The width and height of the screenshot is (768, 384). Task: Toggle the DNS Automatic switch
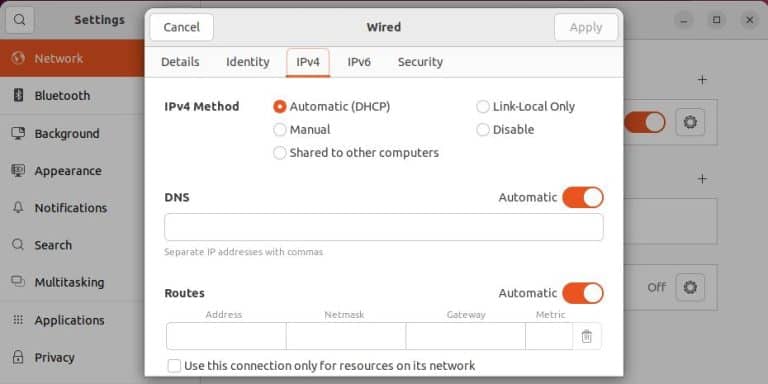[583, 197]
